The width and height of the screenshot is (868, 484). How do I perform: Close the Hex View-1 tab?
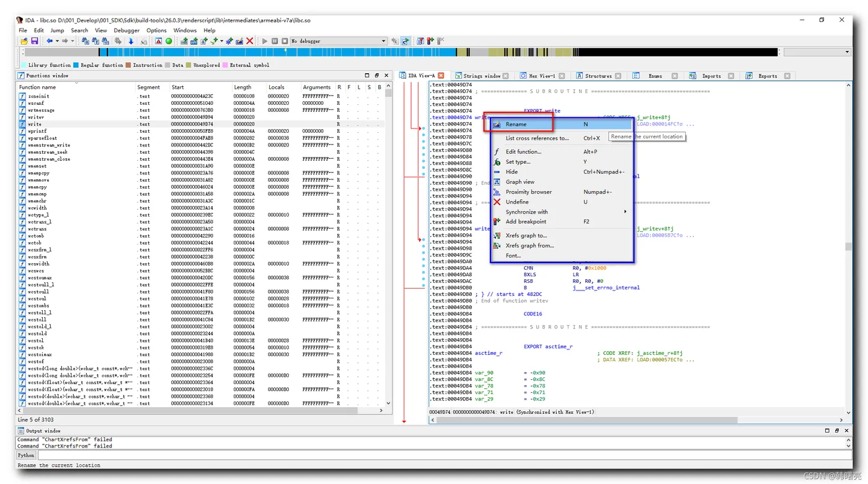562,76
